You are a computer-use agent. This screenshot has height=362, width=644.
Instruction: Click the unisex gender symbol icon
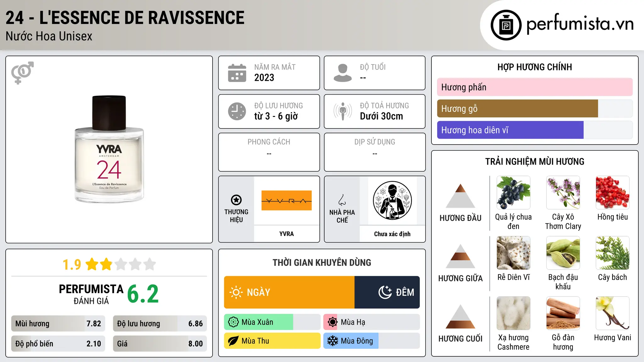(22, 73)
